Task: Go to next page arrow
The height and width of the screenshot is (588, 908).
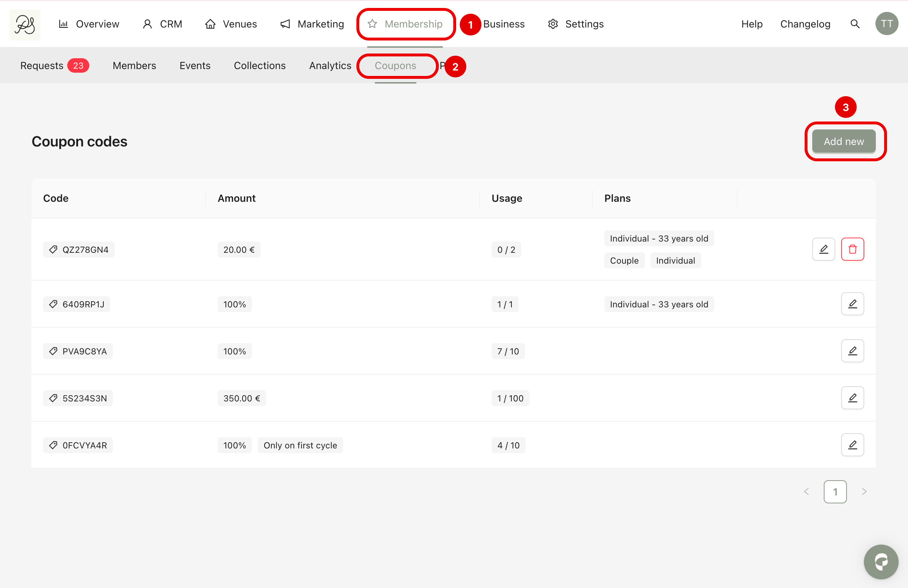Action: [x=864, y=491]
